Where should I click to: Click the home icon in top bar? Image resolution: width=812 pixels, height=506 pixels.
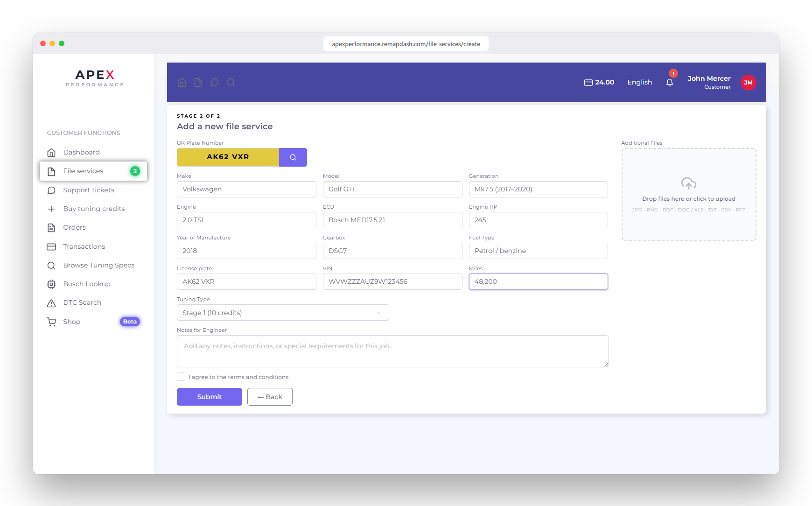pyautogui.click(x=182, y=83)
